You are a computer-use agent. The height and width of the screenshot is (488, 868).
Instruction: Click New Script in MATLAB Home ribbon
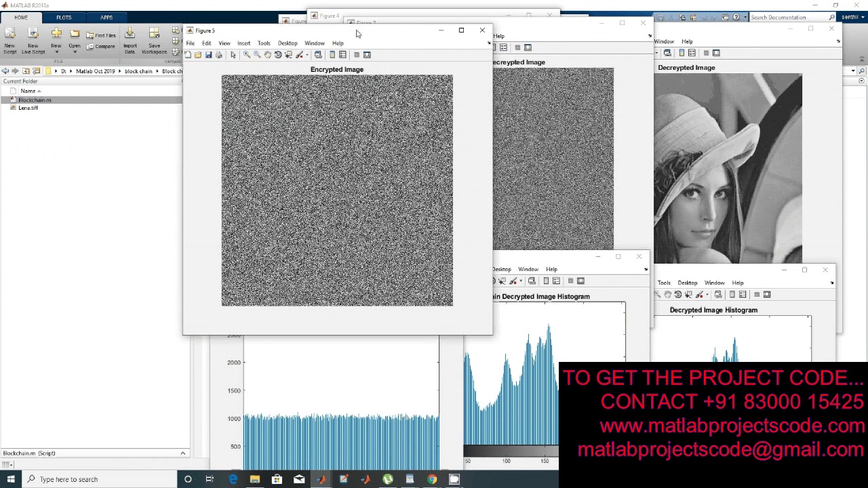pos(9,41)
